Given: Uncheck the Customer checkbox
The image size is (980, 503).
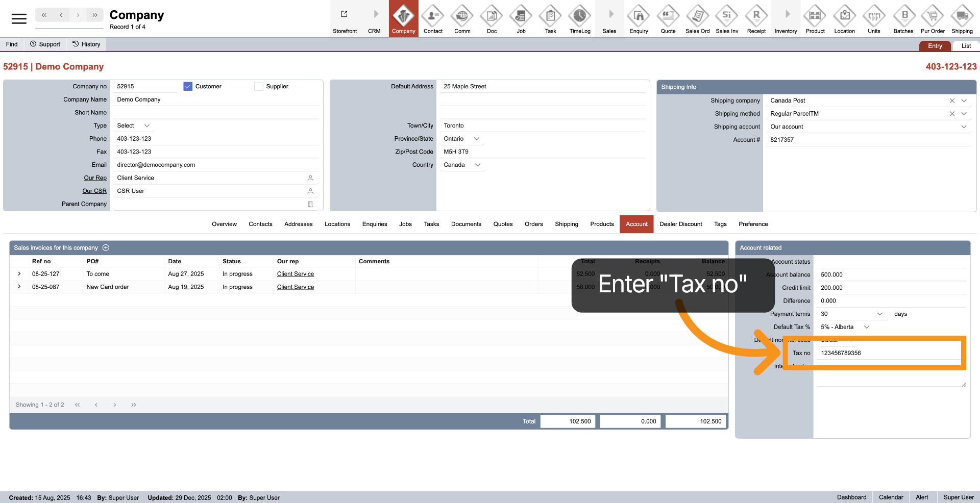Looking at the screenshot, I should (188, 87).
